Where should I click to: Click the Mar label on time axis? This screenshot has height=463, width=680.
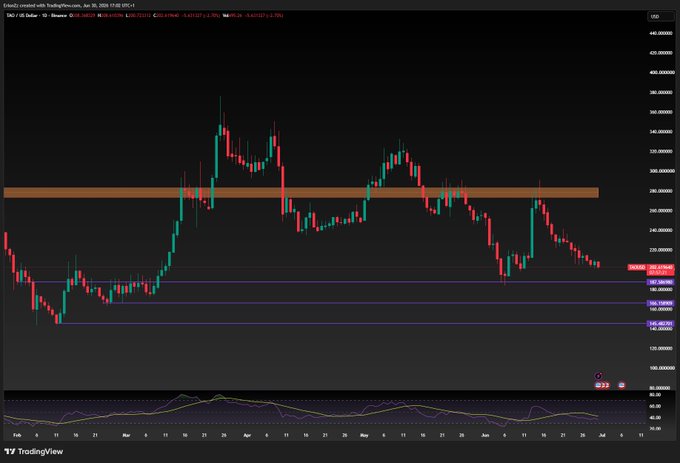click(x=126, y=435)
